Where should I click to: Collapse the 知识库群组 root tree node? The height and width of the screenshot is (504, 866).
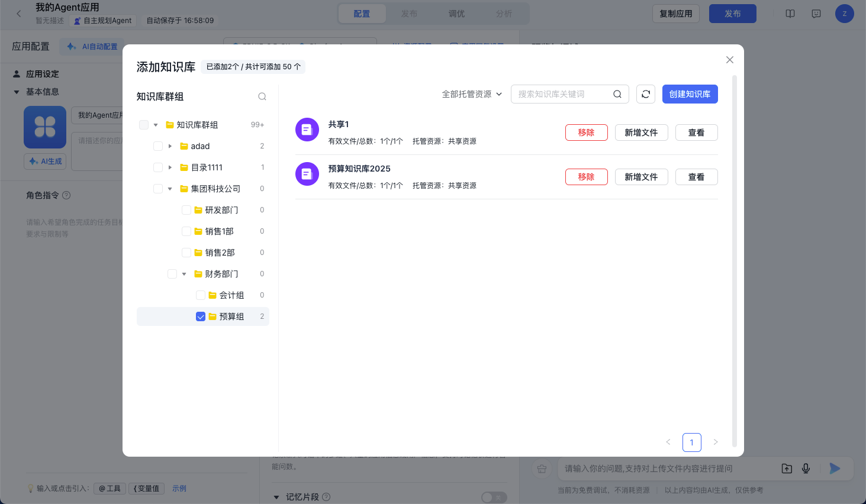(x=156, y=125)
